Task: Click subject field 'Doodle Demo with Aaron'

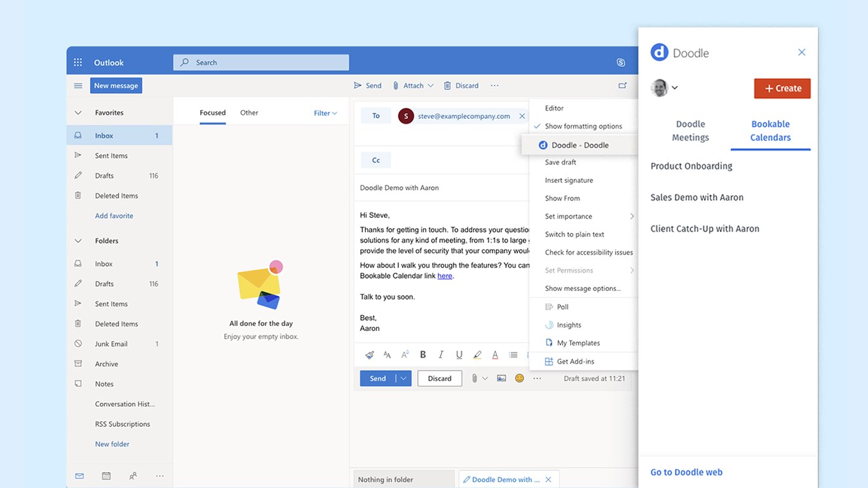Action: point(399,188)
